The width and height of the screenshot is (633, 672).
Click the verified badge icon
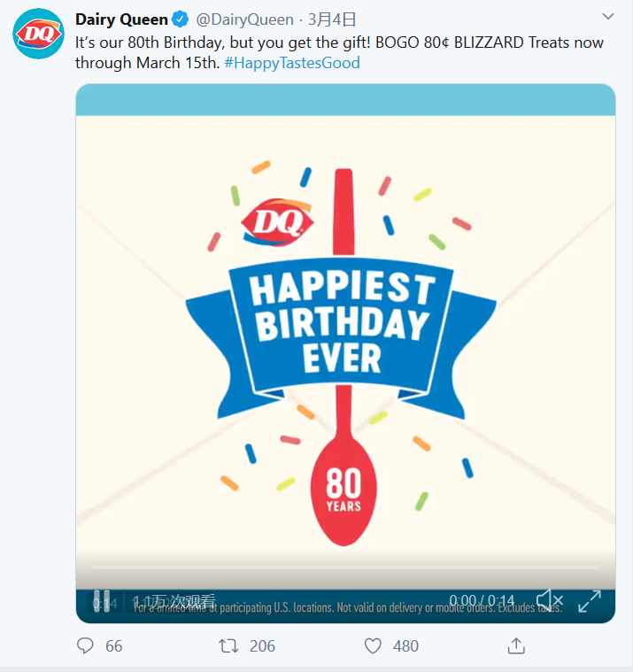(181, 19)
